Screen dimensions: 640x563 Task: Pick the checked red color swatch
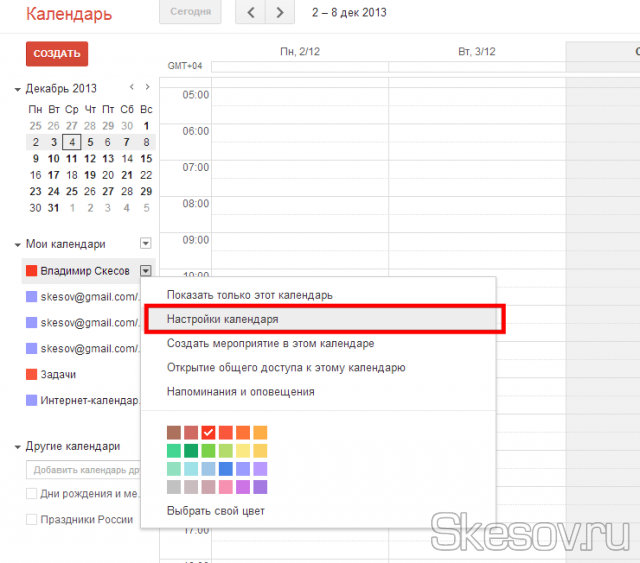pos(208,432)
